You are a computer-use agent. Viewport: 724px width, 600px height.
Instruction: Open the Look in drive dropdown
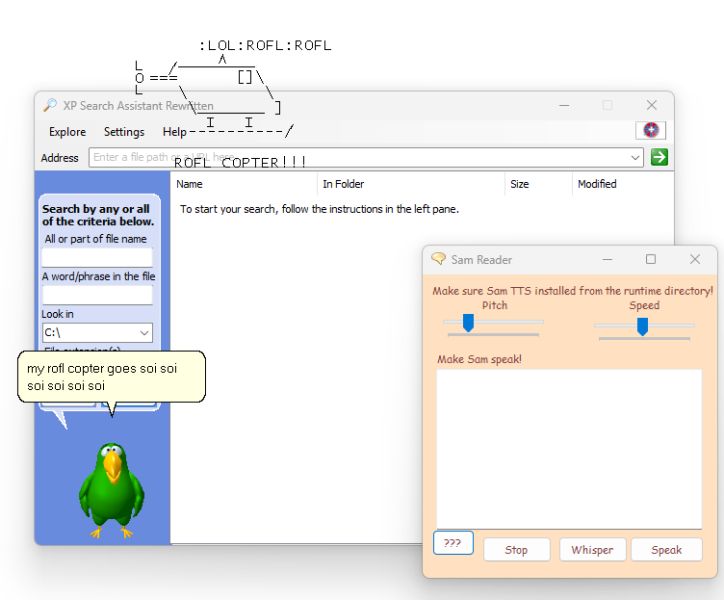144,333
